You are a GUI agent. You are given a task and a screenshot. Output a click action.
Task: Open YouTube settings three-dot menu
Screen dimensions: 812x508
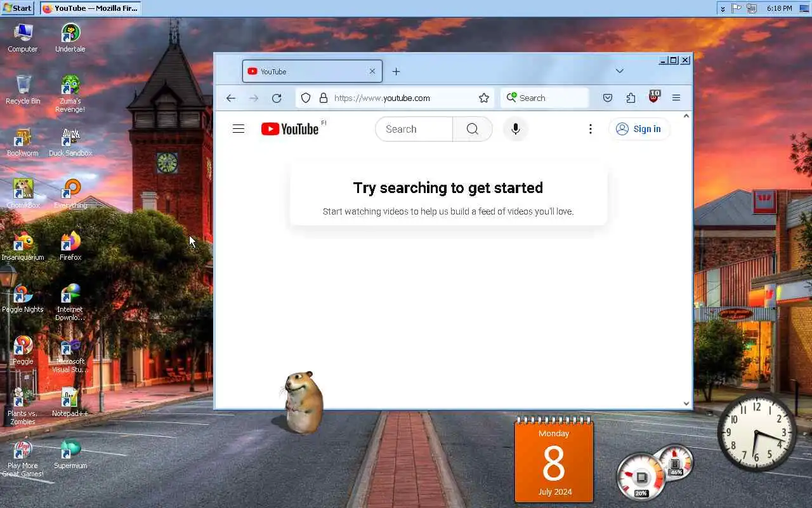(591, 129)
